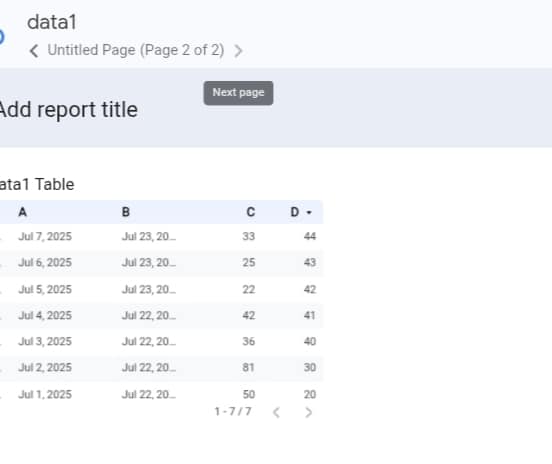Click table pagination previous arrow
This screenshot has width=552, height=464.
pyautogui.click(x=277, y=412)
